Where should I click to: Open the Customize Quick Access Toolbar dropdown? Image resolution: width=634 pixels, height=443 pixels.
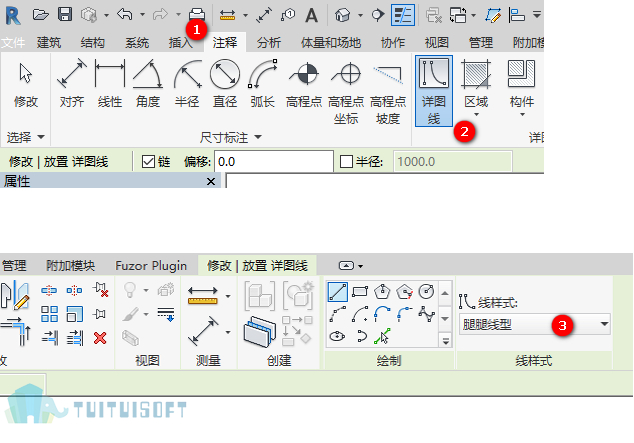(x=537, y=15)
